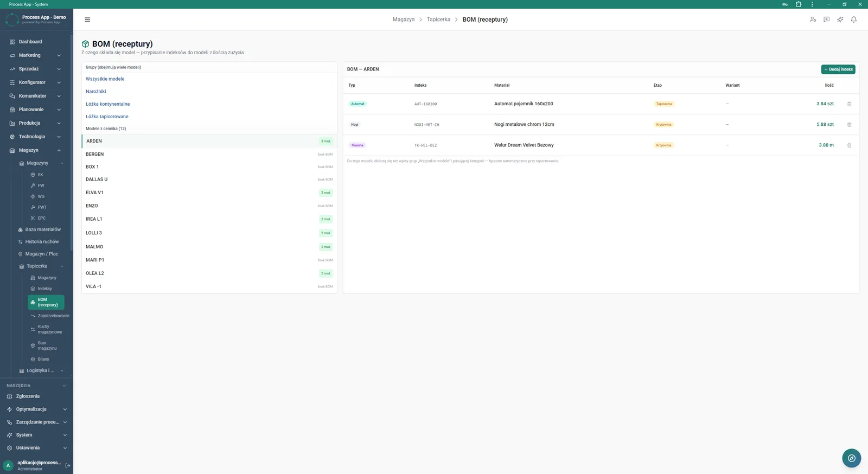Open the chat message icon in the top bar
Screen dimensions: 868x474
826,20
